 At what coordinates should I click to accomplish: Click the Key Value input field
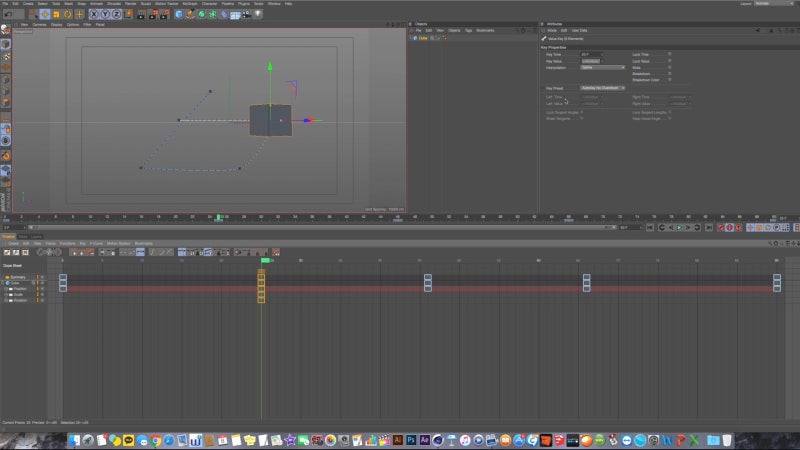(592, 61)
